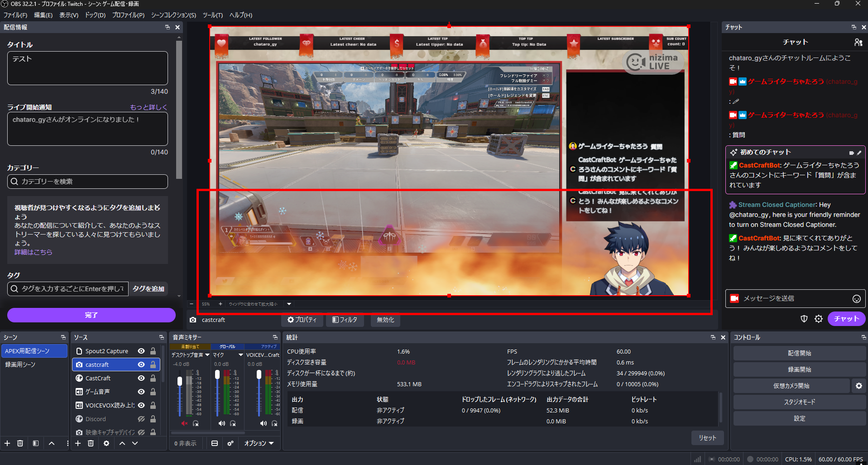Image resolution: width=868 pixels, height=465 pixels.
Task: Open the ドック(D) menu
Action: pyautogui.click(x=95, y=15)
